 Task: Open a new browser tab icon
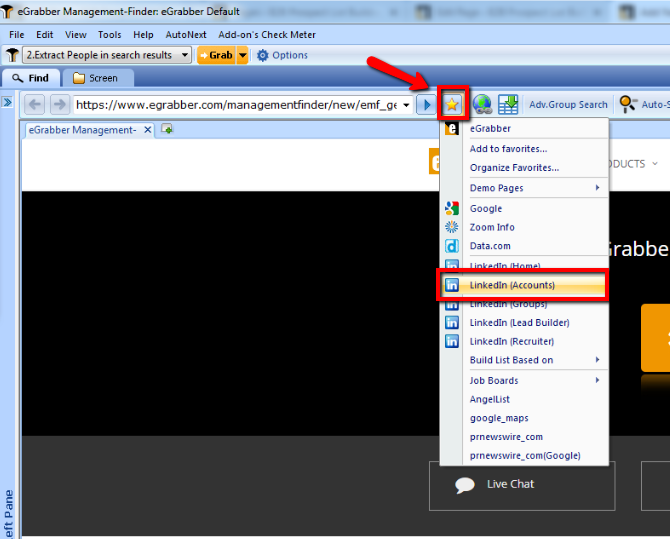pos(167,129)
